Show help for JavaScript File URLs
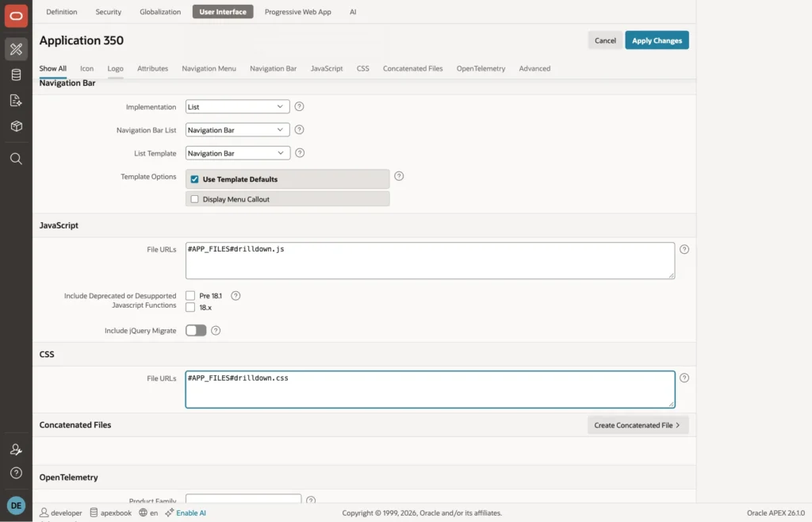The image size is (812, 522). coord(684,249)
